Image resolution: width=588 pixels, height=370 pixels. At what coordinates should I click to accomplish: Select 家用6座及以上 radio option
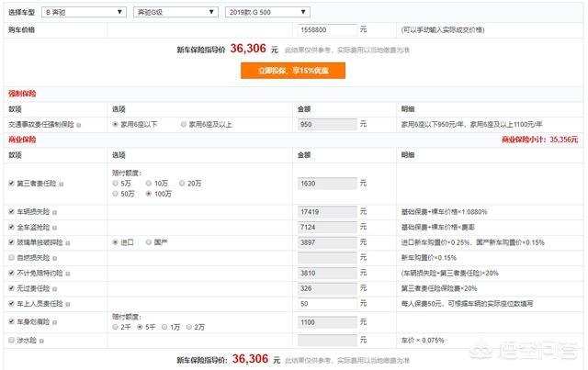pyautogui.click(x=184, y=124)
